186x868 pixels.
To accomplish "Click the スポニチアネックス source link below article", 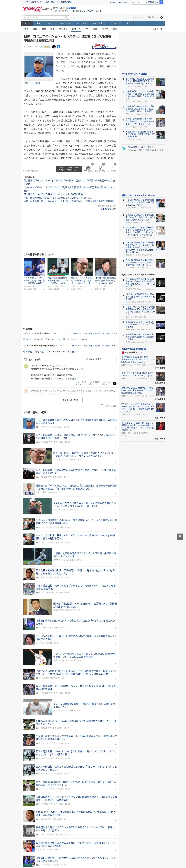I will 108,209.
